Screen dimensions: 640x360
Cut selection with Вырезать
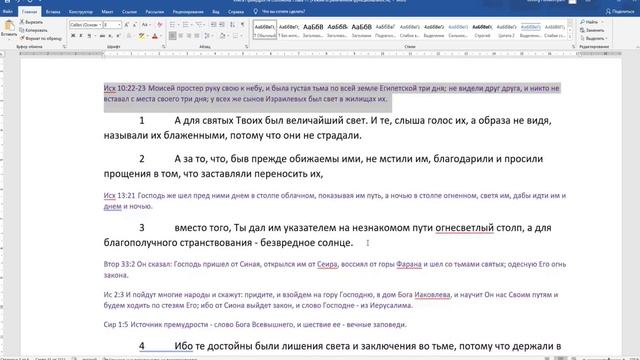click(31, 22)
